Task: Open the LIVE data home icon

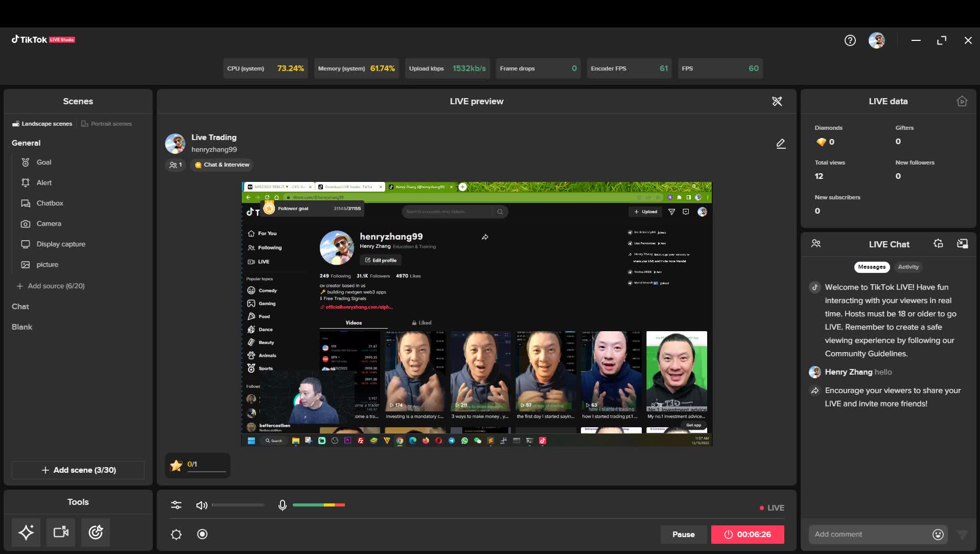Action: click(962, 101)
